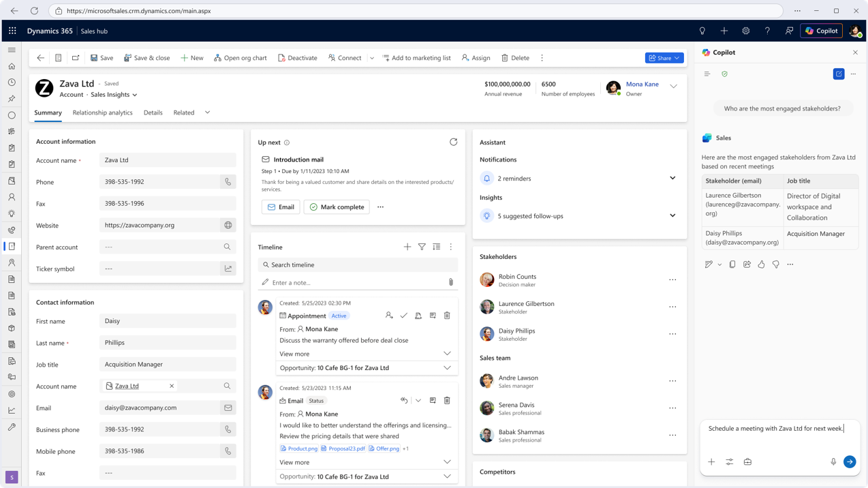Screen dimensions: 868x488
Task: Open the Dynamics 365 app launcher waffle
Action: coord(12,31)
